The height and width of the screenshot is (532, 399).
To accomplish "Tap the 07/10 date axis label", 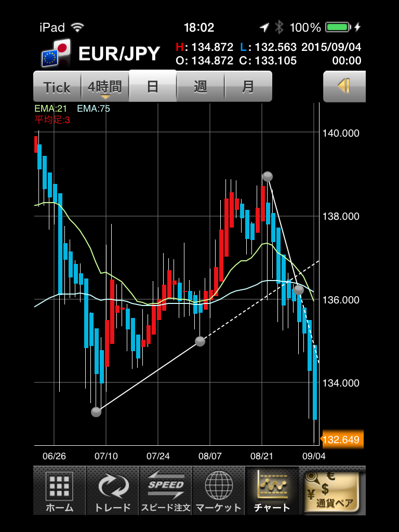I will [106, 456].
